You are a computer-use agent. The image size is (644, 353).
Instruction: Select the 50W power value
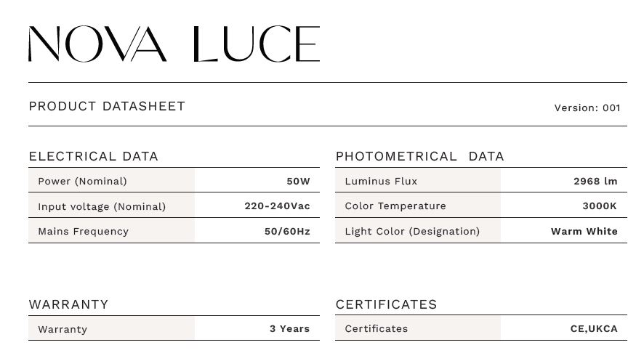[298, 181]
